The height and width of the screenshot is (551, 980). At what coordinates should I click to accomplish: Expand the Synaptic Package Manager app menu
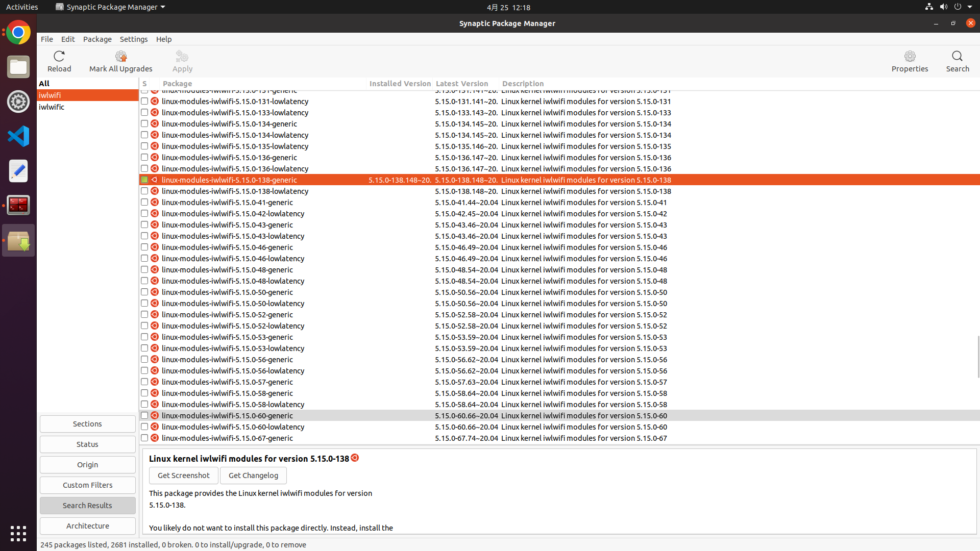pos(110,7)
